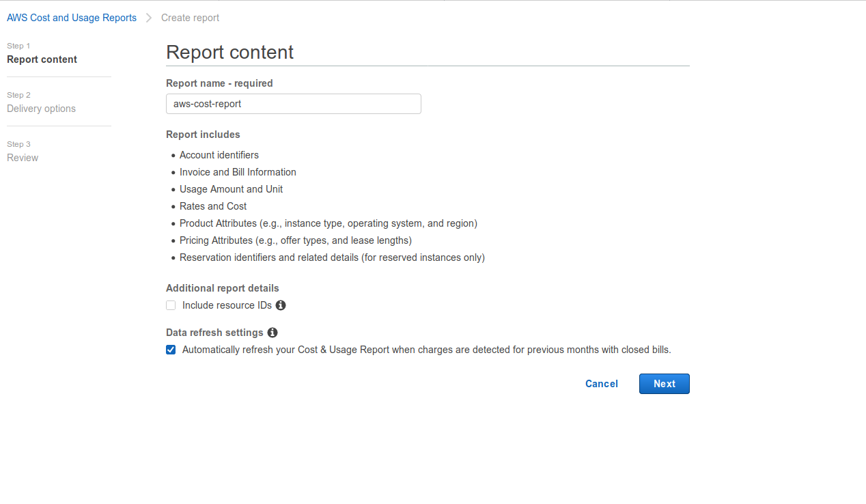This screenshot has height=504, width=866.
Task: Click the 'Data refresh settings' label
Action: pos(214,333)
